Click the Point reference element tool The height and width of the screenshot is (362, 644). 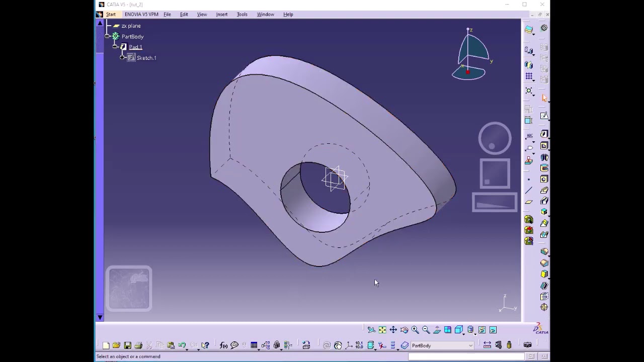[528, 179]
